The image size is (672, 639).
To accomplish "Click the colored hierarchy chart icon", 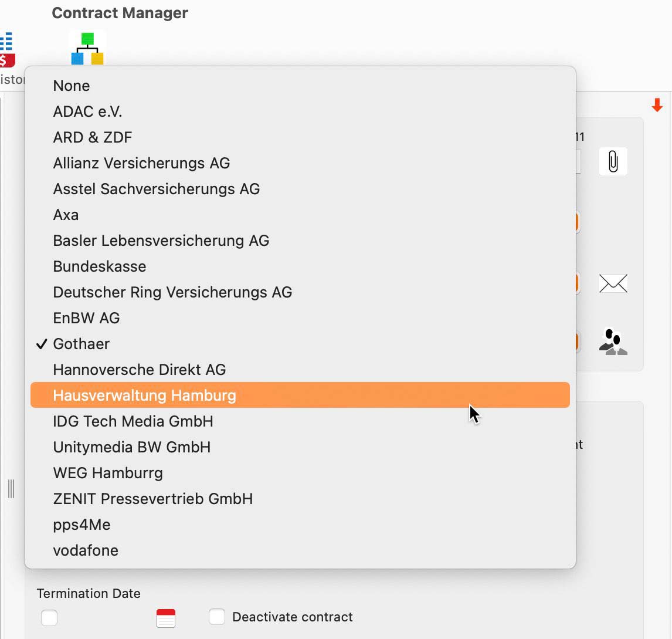I will 87,49.
